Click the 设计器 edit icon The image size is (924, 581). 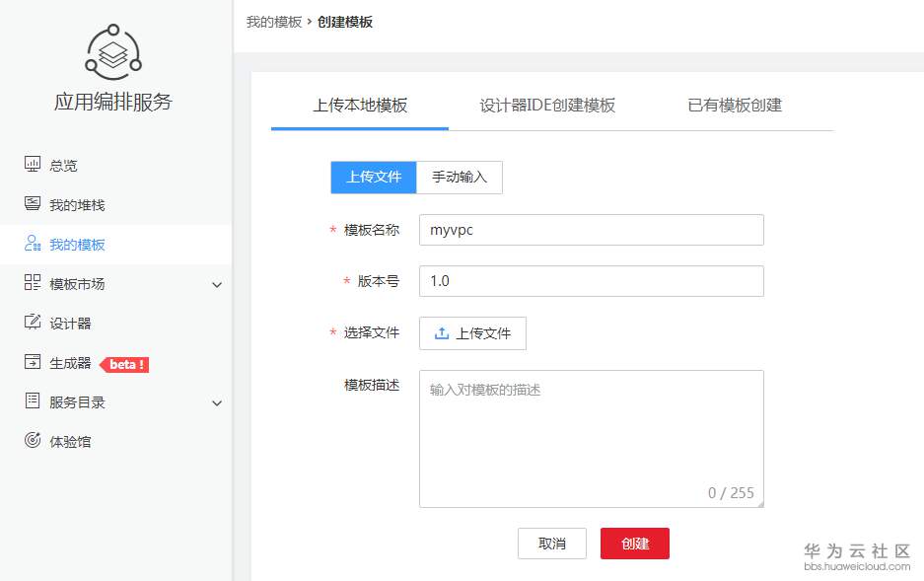(x=33, y=323)
